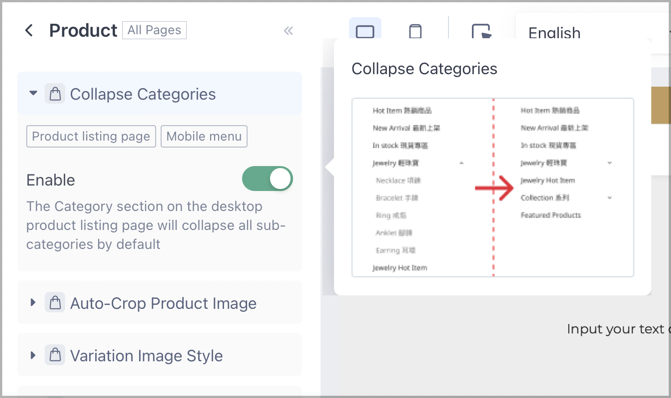Click the 'Input your text' field on canvas
This screenshot has height=398, width=671.
click(x=618, y=329)
